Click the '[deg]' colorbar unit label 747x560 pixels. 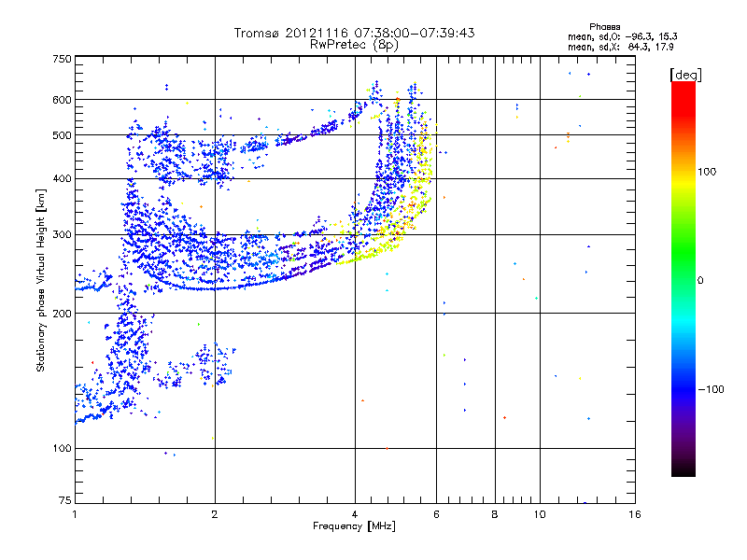coord(685,75)
